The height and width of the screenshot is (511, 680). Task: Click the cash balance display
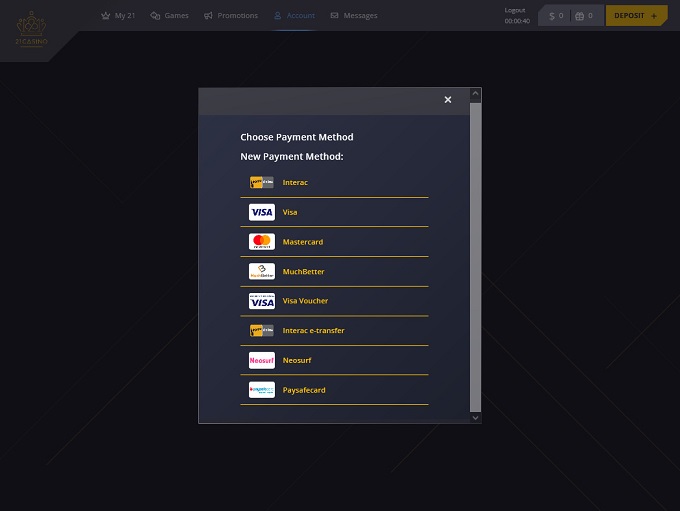pos(556,16)
